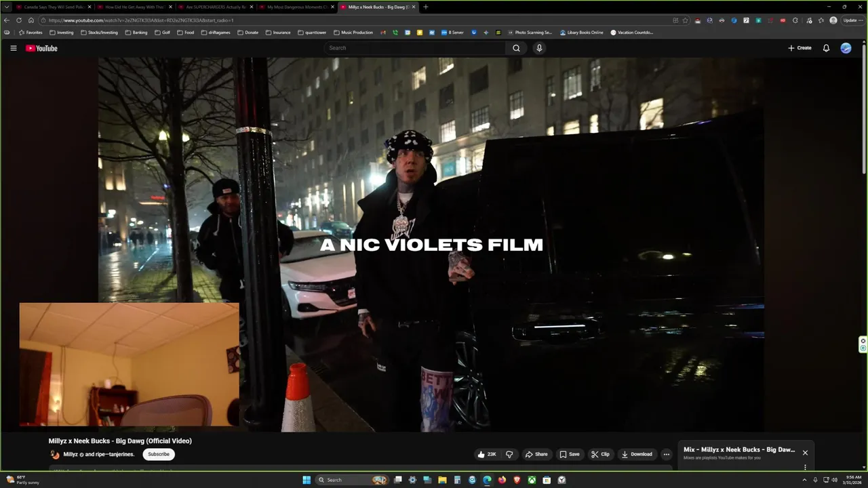This screenshot has height=488, width=868.
Task: Open the Insurance bookmark folder
Action: tap(279, 33)
